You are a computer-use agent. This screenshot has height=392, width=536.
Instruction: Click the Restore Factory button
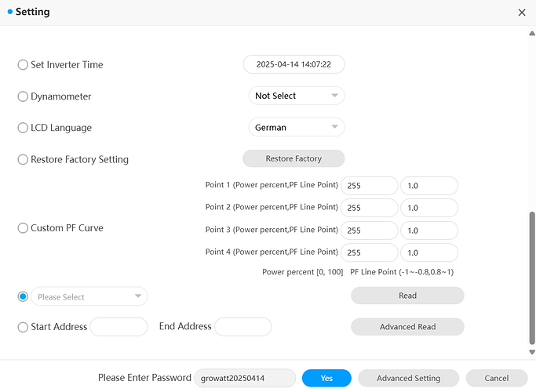coord(294,158)
